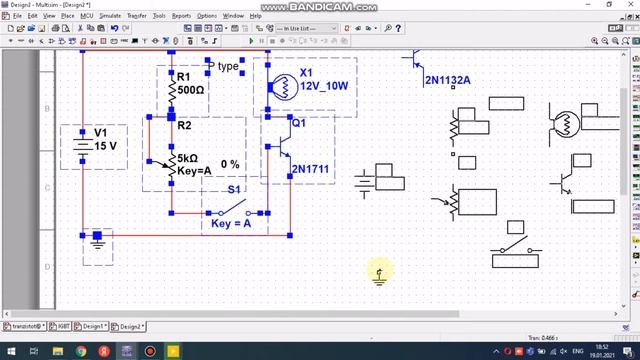This screenshot has height=360, width=640.
Task: Switch to the Design2 tab
Action: pos(128,327)
